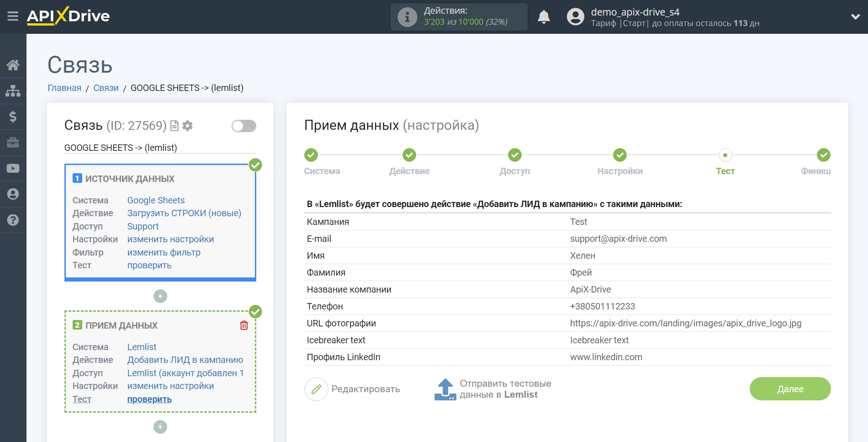Click source проверить test link
This screenshot has width=868, height=442.
coord(149,265)
